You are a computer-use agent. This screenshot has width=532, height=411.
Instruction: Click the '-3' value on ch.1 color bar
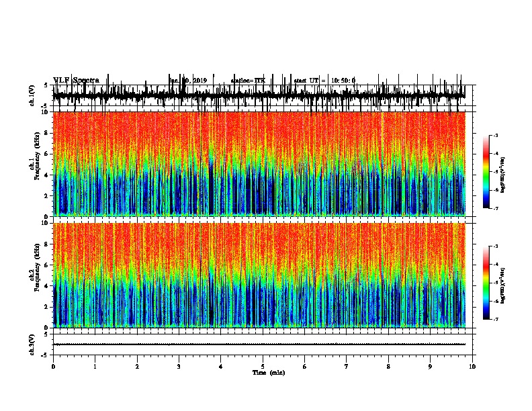495,135
